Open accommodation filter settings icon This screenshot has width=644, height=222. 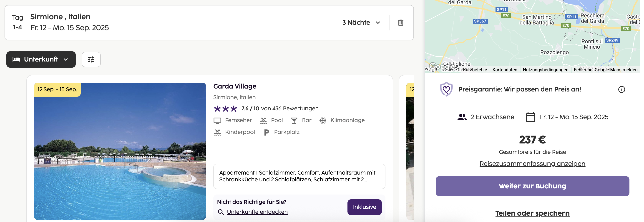tap(91, 59)
